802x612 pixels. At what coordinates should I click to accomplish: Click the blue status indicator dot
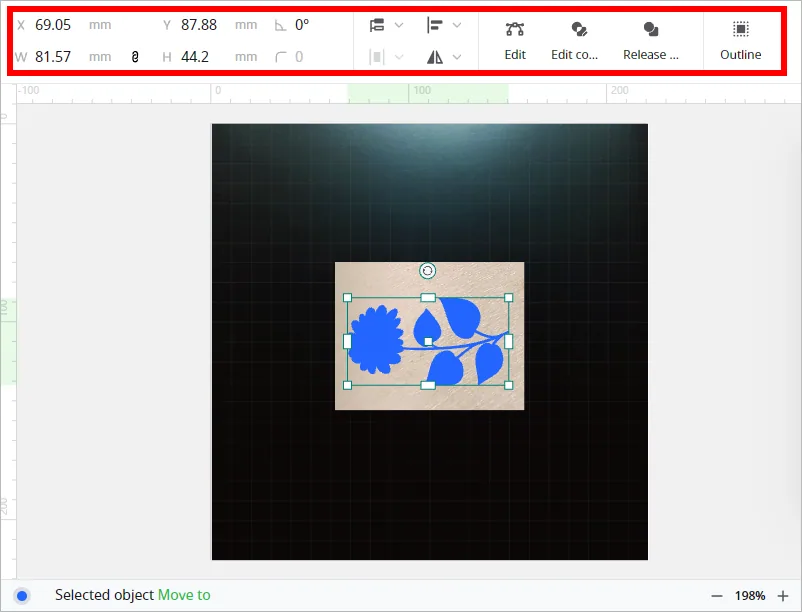22,596
